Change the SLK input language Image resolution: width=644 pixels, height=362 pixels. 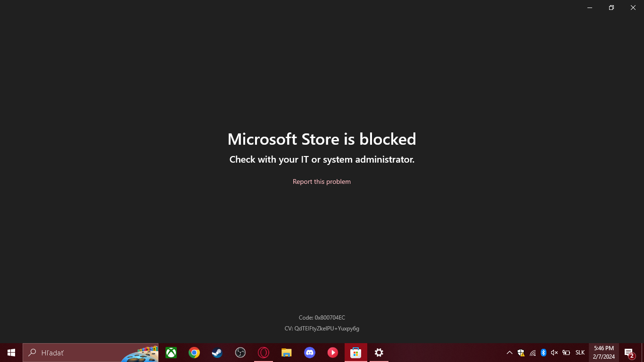pyautogui.click(x=580, y=353)
